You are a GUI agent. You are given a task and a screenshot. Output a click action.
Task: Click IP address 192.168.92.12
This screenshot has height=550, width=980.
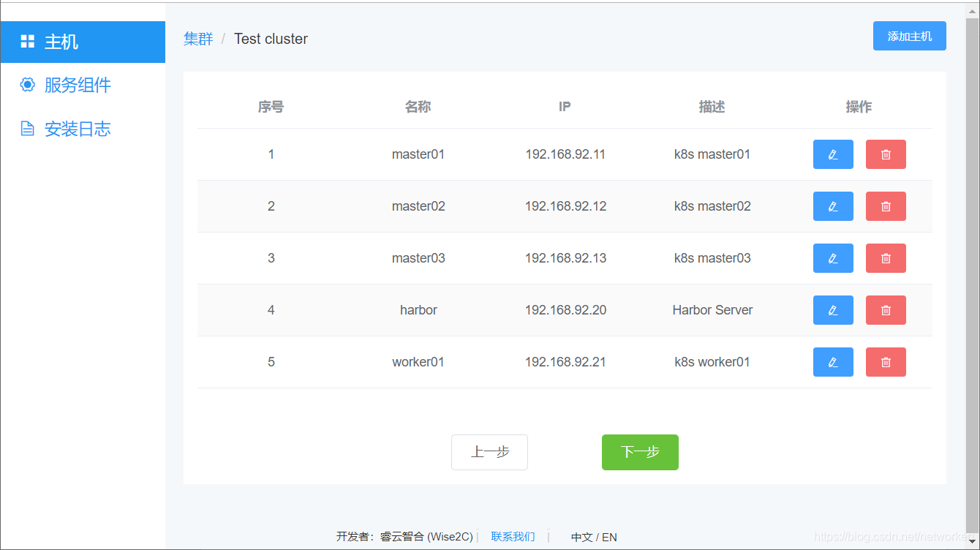[565, 206]
